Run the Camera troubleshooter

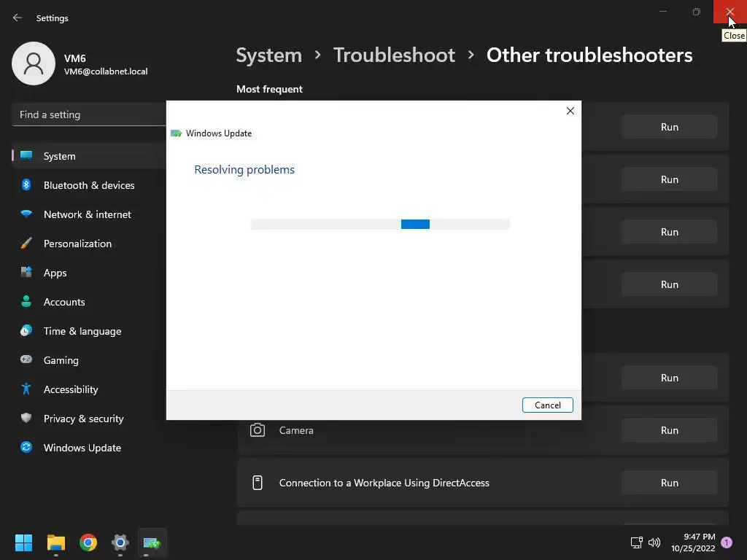(x=670, y=430)
